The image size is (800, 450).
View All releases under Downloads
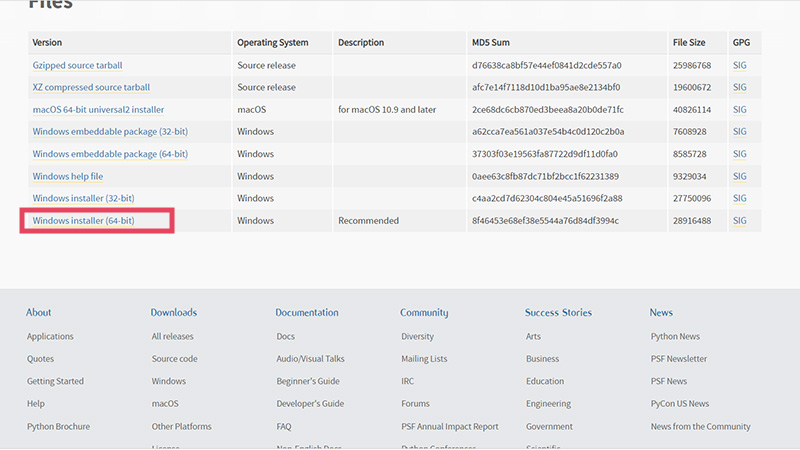pyautogui.click(x=172, y=337)
